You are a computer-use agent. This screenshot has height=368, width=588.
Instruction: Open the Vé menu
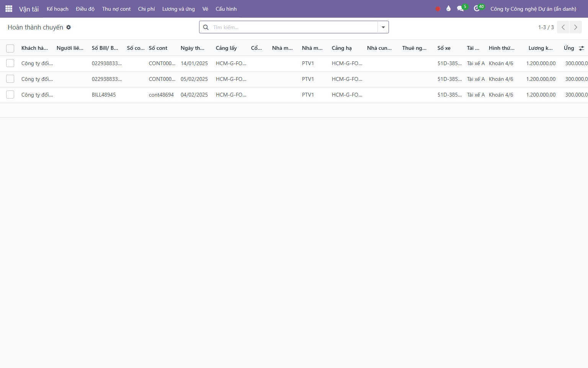[x=205, y=9]
